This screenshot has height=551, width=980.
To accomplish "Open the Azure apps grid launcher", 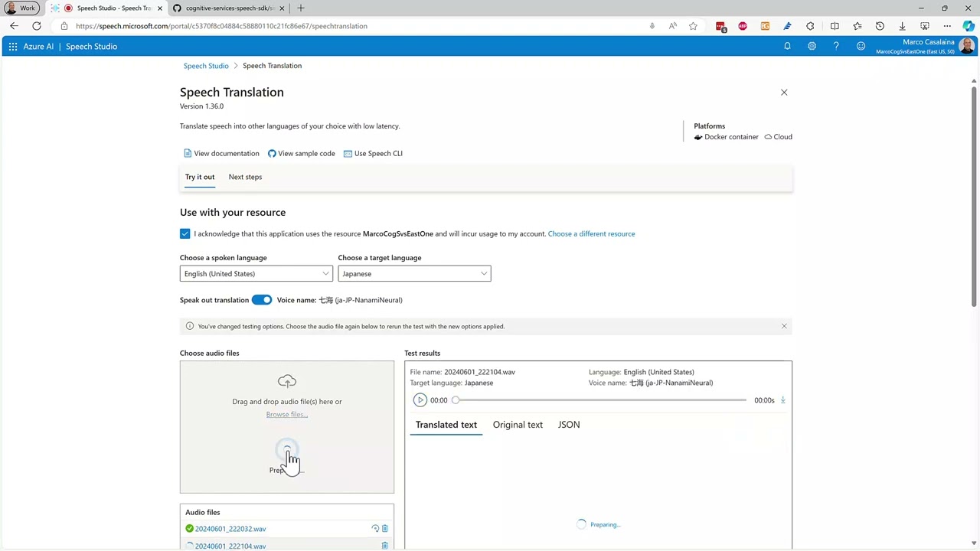I will tap(13, 47).
